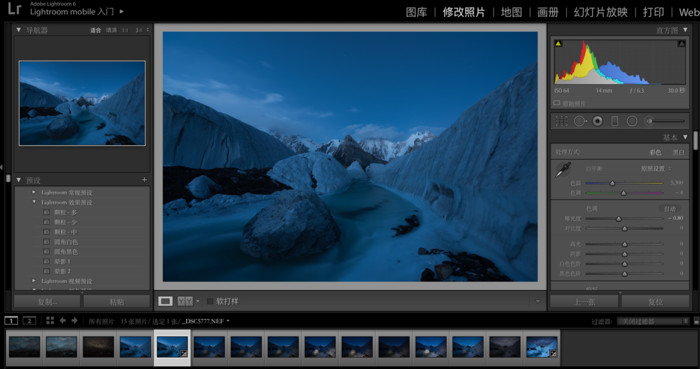Switch processing to 黑白 mode
This screenshot has height=369, width=700.
(678, 152)
